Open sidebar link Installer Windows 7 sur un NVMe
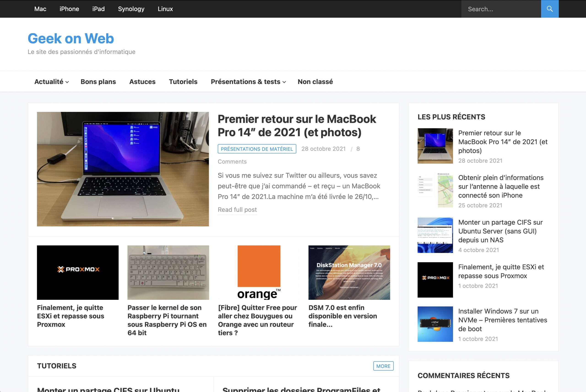This screenshot has width=586, height=392. click(x=503, y=320)
